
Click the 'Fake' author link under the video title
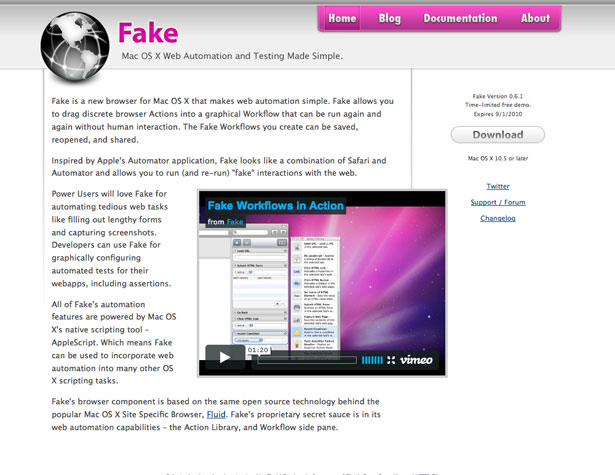(235, 222)
